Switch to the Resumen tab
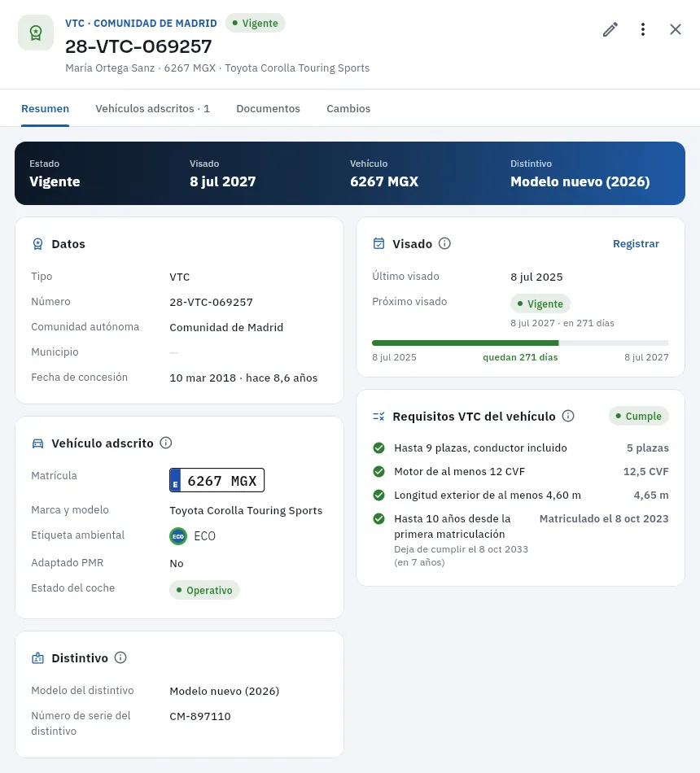This screenshot has width=700, height=773. (45, 108)
